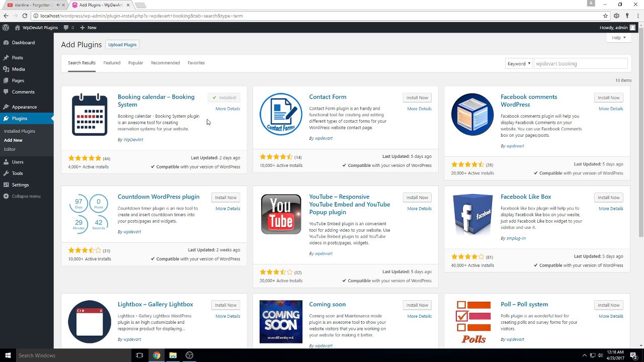Open Chrome in the Windows taskbar
The height and width of the screenshot is (362, 644).
[156, 355]
